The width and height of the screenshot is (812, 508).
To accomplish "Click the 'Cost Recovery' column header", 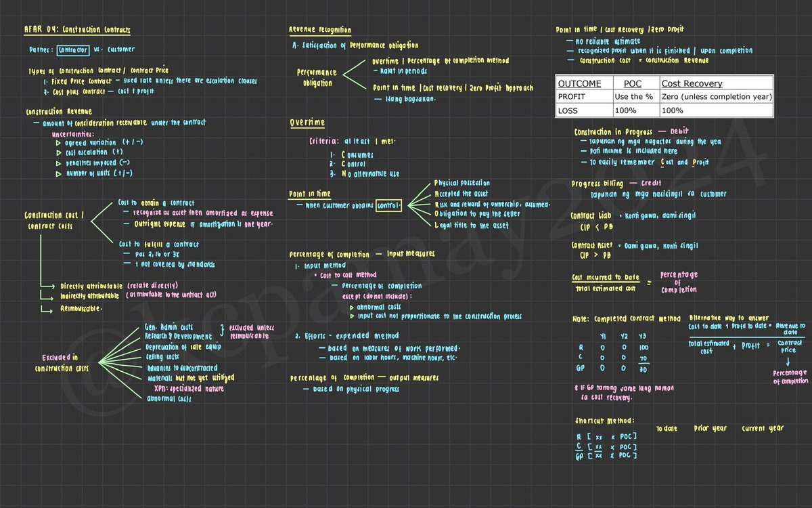I will (692, 83).
